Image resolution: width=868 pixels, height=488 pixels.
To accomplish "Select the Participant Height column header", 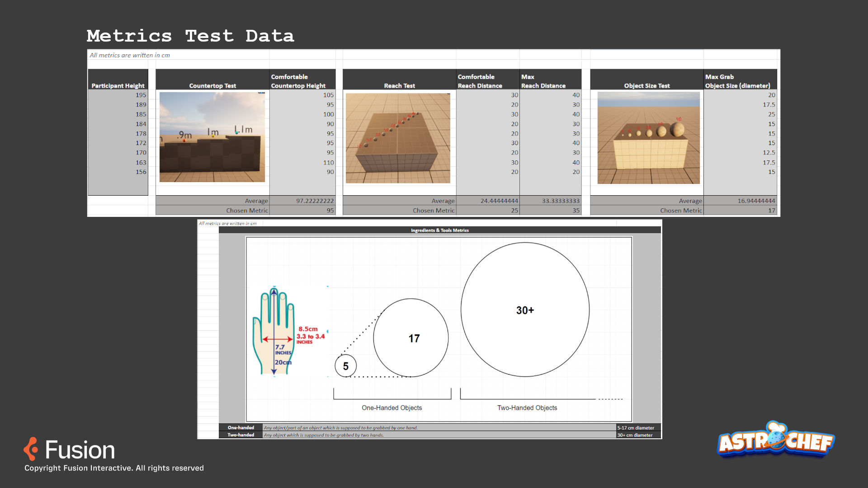I will [x=118, y=85].
